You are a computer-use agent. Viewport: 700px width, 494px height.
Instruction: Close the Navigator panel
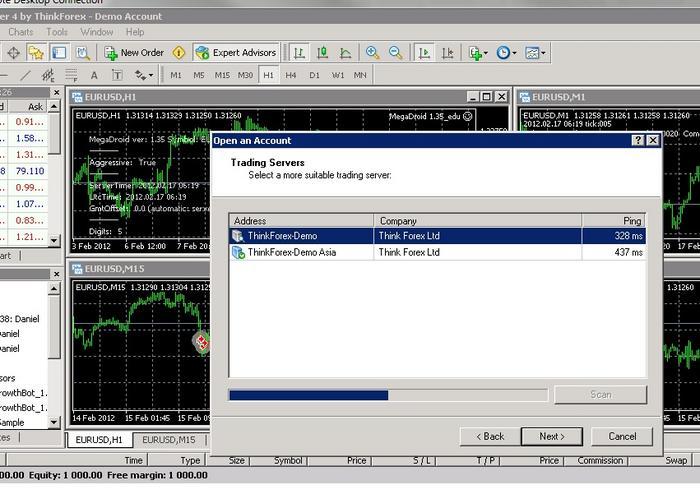pos(57,274)
